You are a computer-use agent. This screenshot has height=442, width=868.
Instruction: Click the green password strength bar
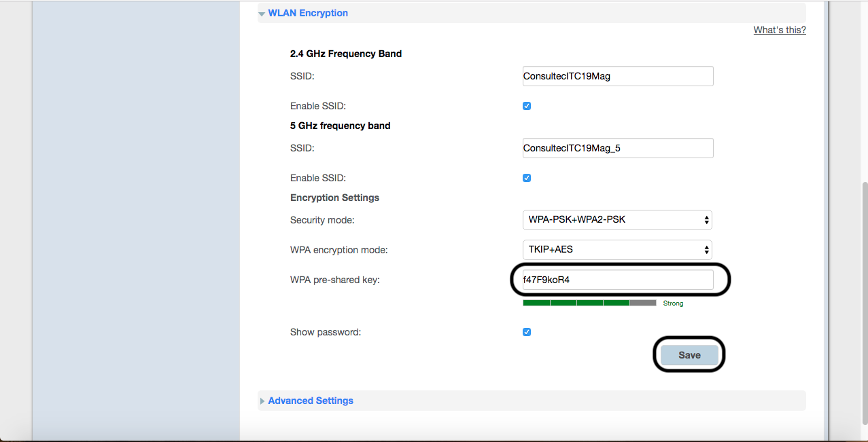[576, 303]
